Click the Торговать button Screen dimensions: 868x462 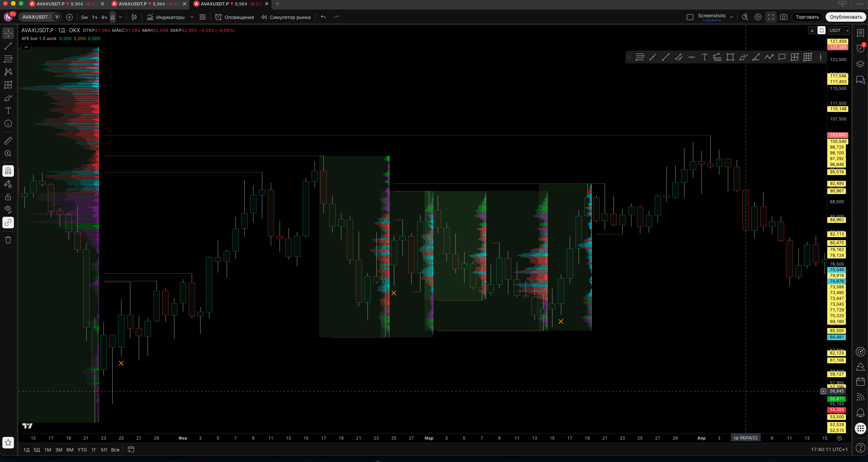[807, 17]
